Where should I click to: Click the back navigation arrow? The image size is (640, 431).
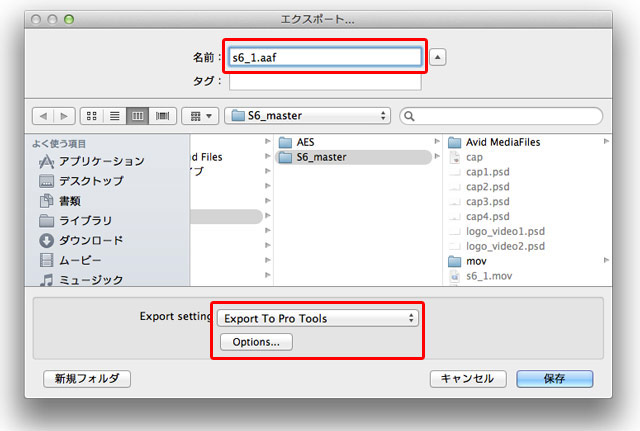(43, 116)
